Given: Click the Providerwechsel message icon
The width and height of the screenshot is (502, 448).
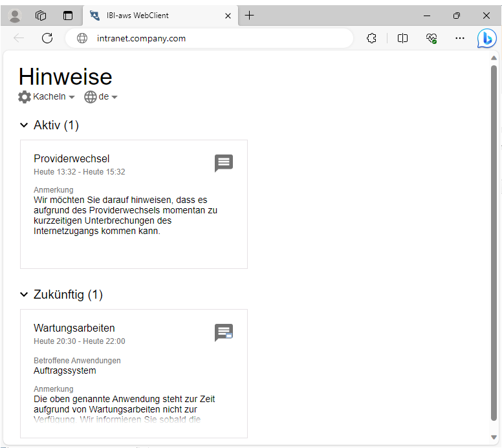Looking at the screenshot, I should tap(223, 163).
